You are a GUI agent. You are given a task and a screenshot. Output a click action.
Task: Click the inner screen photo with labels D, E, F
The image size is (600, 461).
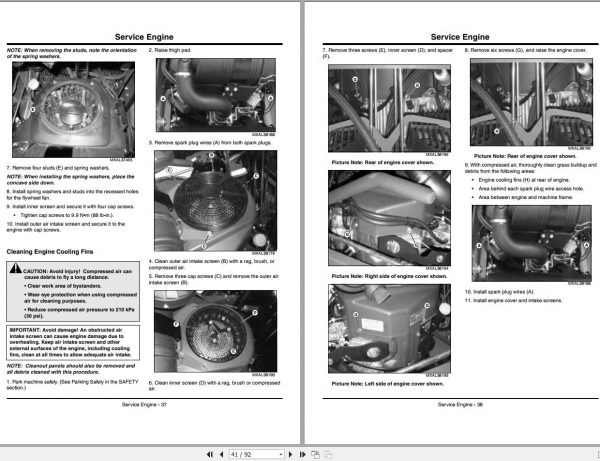click(215, 331)
